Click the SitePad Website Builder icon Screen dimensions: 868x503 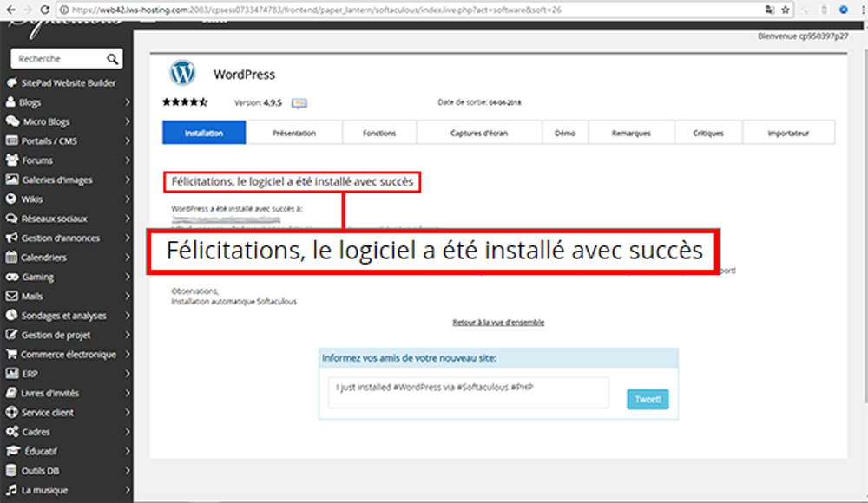pyautogui.click(x=11, y=83)
